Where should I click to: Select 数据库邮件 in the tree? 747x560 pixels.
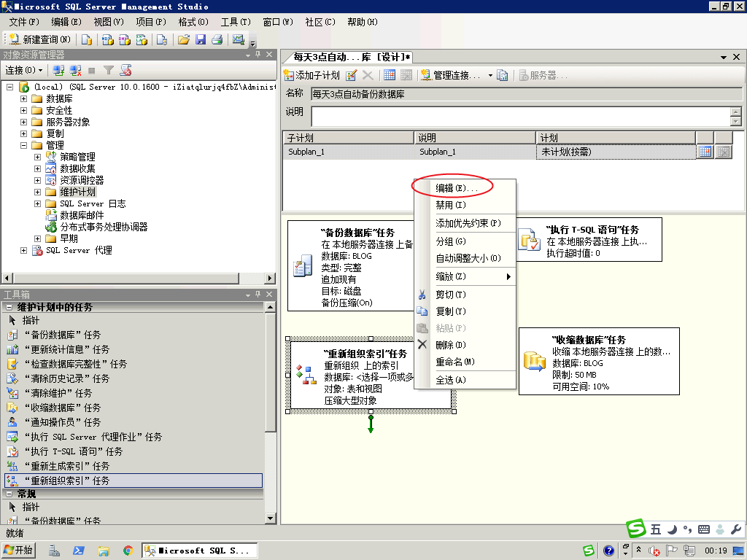click(82, 215)
